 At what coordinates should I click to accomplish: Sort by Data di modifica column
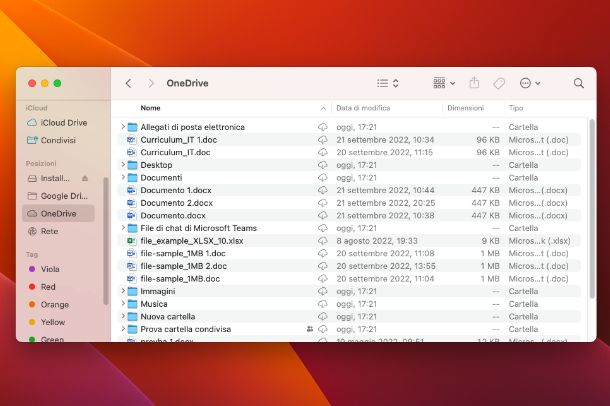363,108
